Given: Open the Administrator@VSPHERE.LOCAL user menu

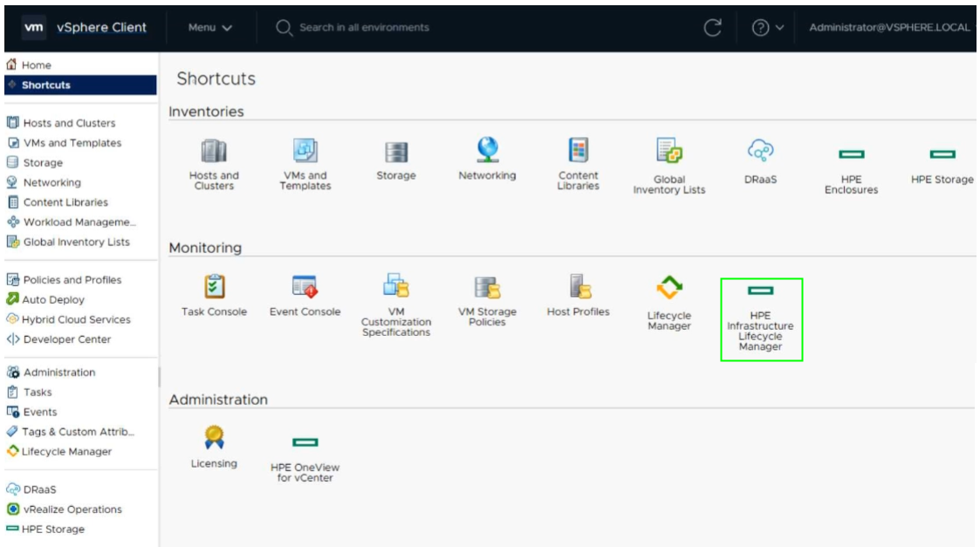Looking at the screenshot, I should click(x=889, y=28).
